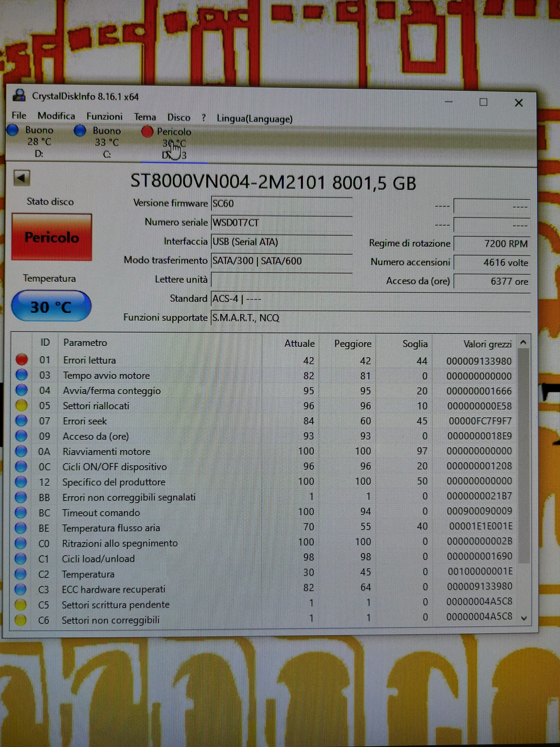560x747 pixels.
Task: Click the blue dot for Specifico del produttore
Action: click(x=21, y=481)
